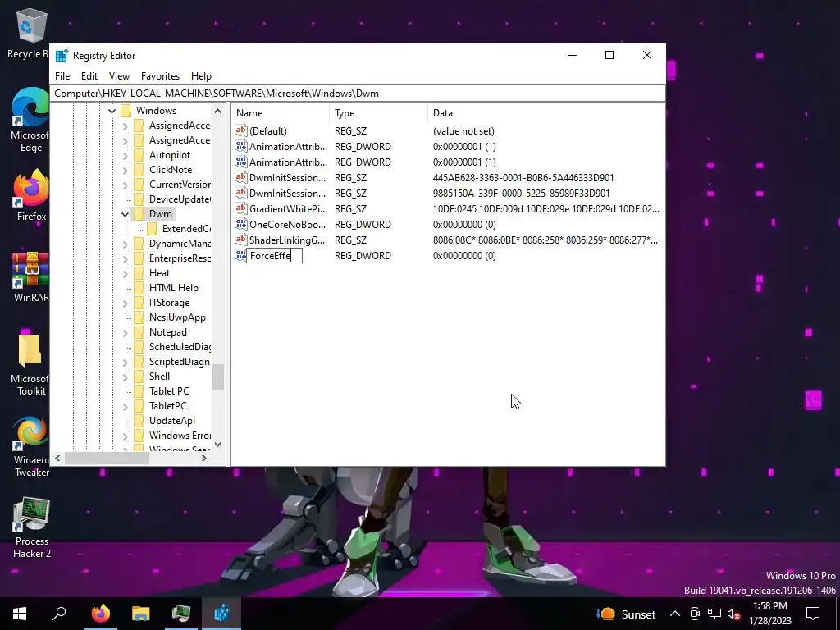Image resolution: width=840 pixels, height=630 pixels.
Task: Click the ForceEffe name edit box
Action: tap(274, 256)
